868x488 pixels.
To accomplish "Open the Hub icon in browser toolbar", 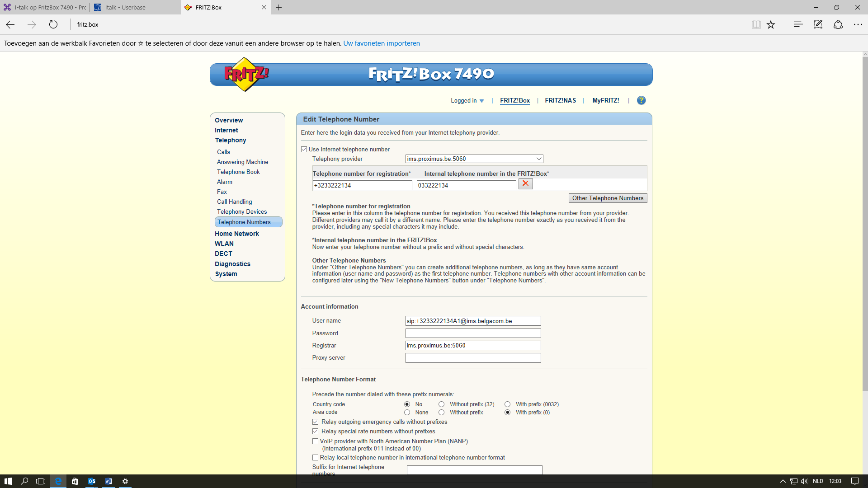I will [x=798, y=24].
